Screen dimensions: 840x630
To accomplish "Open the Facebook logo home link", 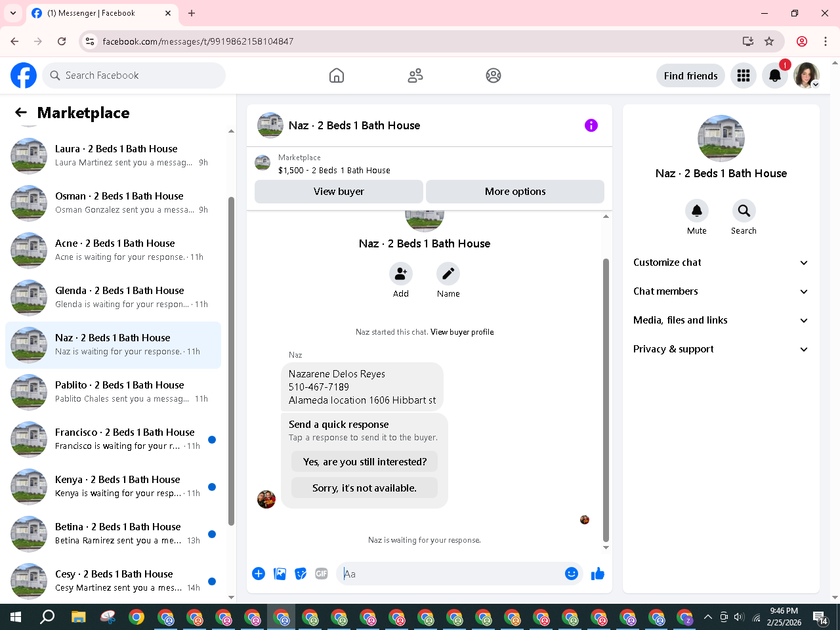I will [x=24, y=75].
